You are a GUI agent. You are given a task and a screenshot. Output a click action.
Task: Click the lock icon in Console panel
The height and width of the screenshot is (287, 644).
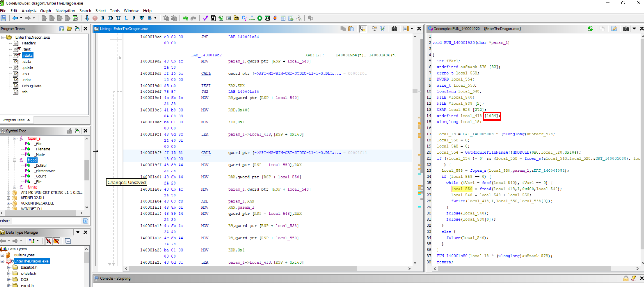pos(626,278)
